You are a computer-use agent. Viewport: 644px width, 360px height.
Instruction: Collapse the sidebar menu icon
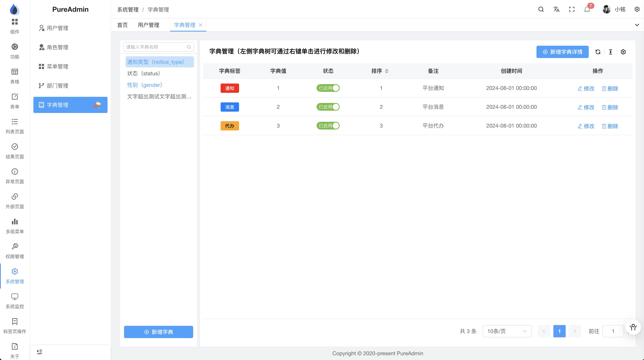[x=40, y=352]
